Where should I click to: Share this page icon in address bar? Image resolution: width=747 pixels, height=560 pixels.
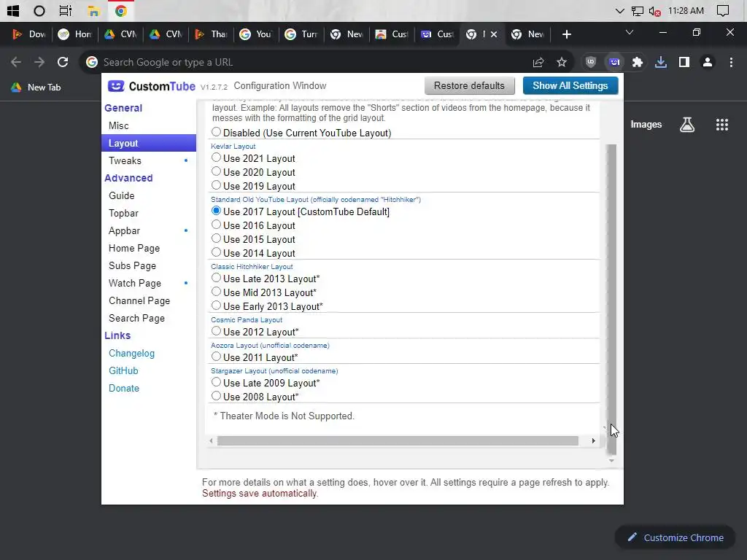[538, 62]
